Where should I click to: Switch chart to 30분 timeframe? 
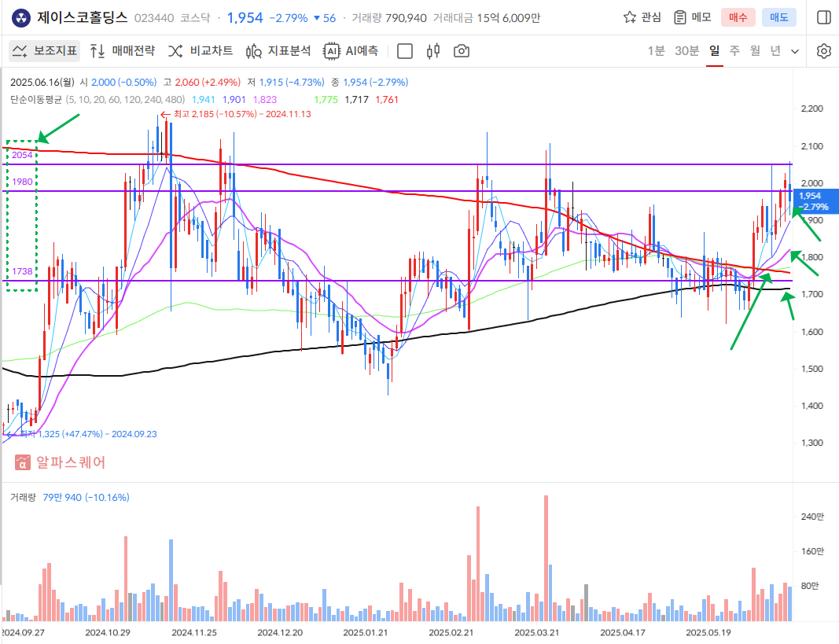tap(687, 51)
